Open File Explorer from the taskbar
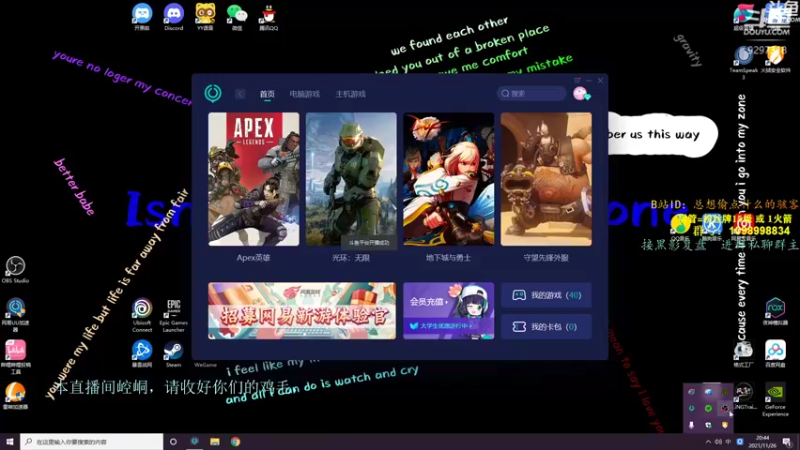 (x=215, y=441)
